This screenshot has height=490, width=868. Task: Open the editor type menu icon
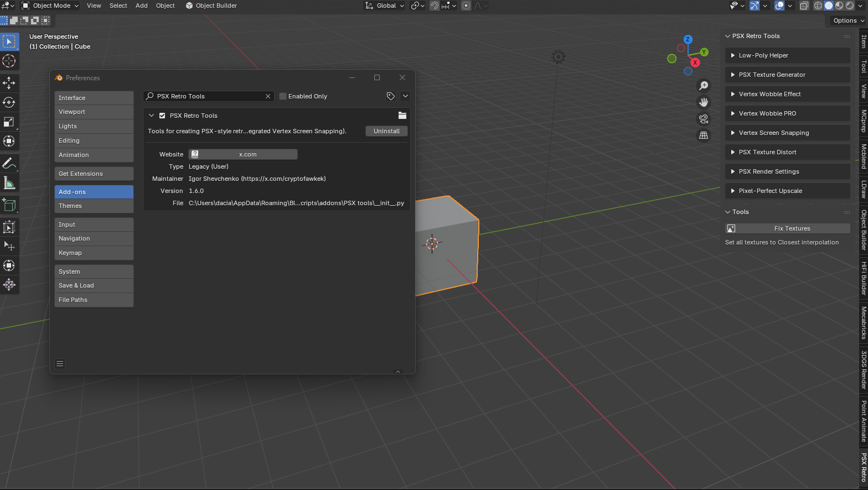click(8, 6)
